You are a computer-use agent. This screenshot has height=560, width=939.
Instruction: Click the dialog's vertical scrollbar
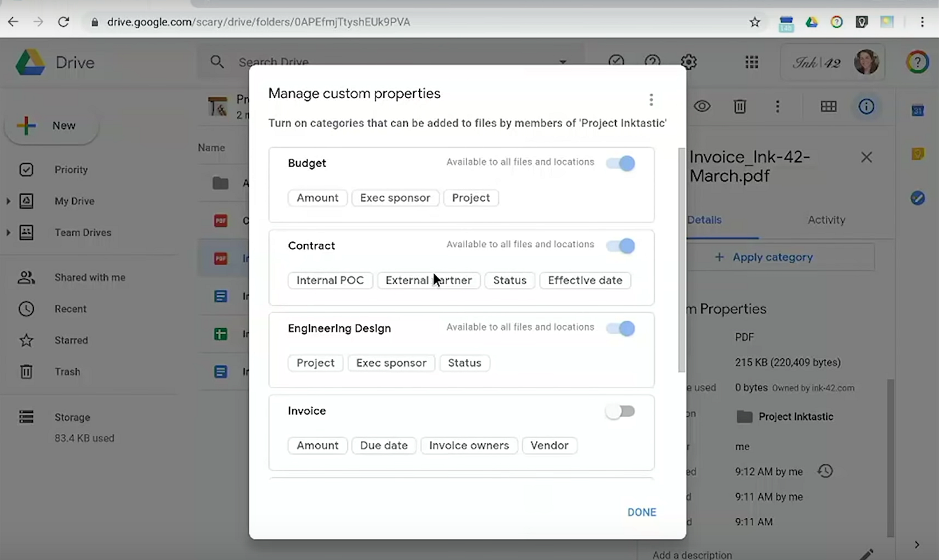(681, 260)
